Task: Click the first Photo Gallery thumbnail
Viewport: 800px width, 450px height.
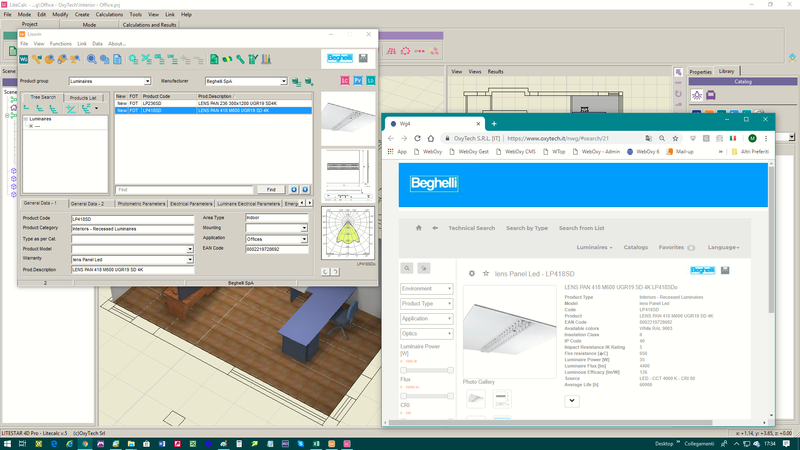Action: [476, 398]
